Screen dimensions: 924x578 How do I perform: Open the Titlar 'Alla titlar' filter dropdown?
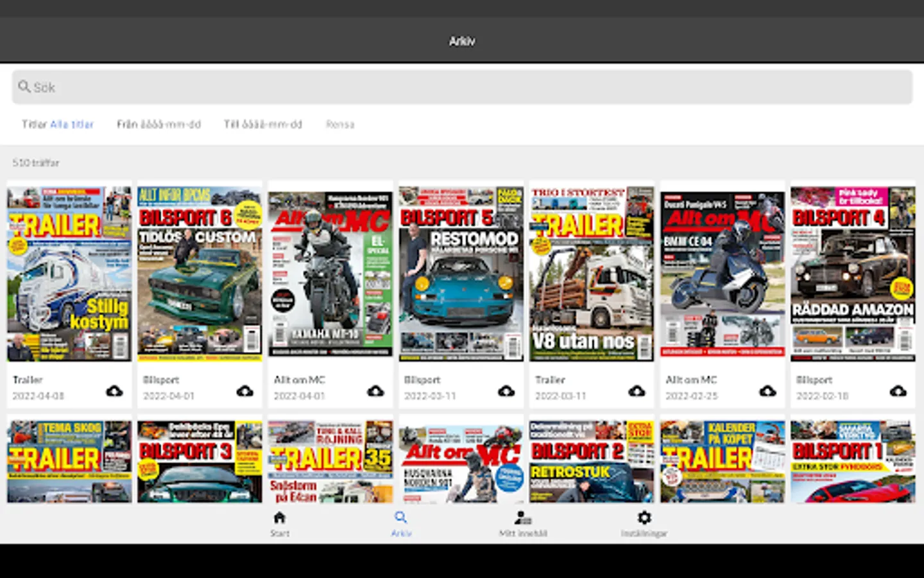point(58,124)
